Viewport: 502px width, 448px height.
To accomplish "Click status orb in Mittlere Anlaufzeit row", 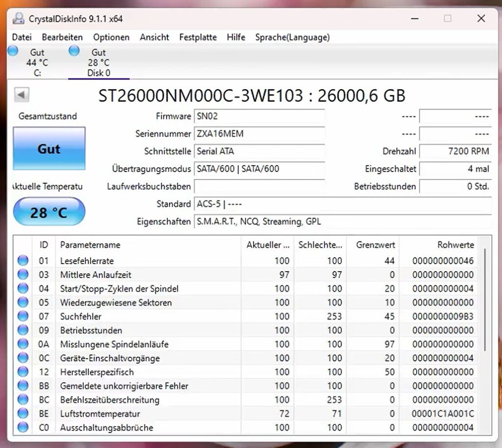I will (23, 274).
